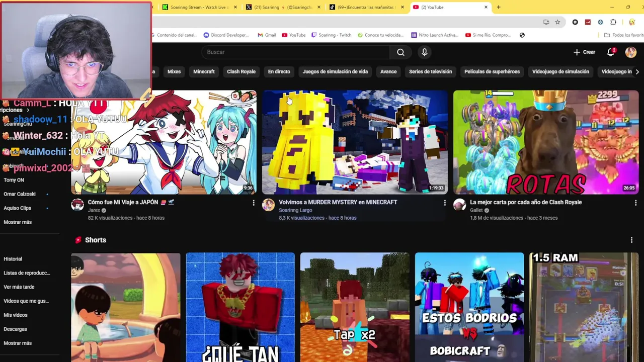The height and width of the screenshot is (362, 644).
Task: Click the YouTube search magnifier button
Action: [400, 52]
